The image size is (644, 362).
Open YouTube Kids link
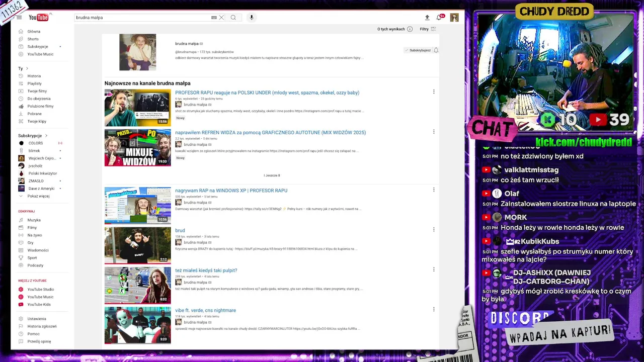[40, 305]
